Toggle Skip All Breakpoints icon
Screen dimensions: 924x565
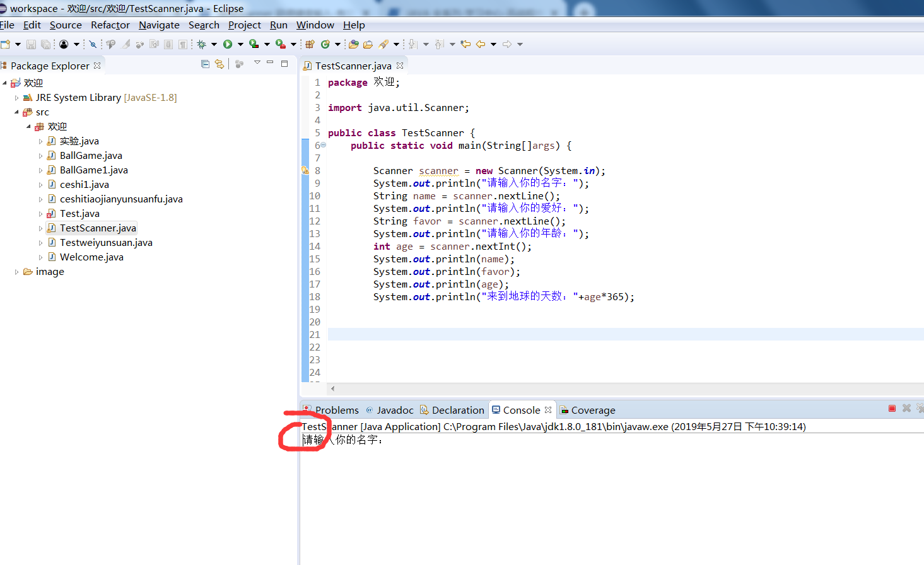click(93, 44)
